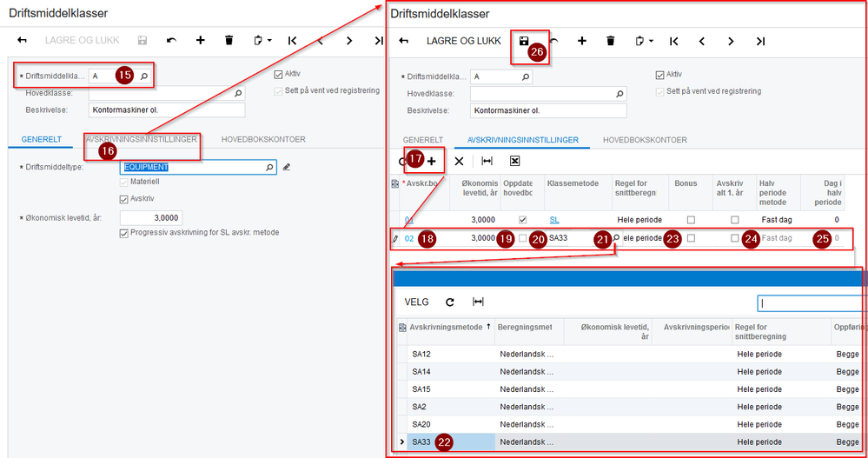This screenshot has width=868, height=458.
Task: Open AVSKRIVNINGSINNSTILLINGER tab in left window
Action: pos(141,140)
